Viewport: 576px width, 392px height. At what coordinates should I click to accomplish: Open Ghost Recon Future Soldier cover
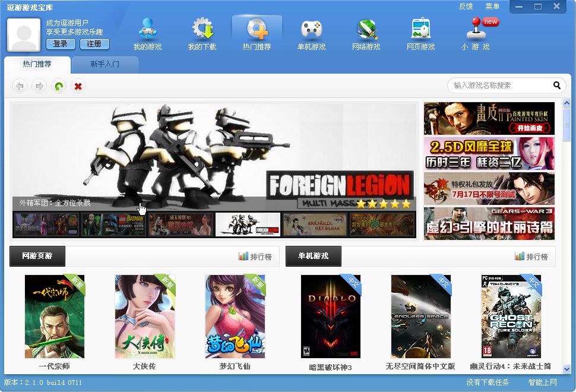[511, 317]
